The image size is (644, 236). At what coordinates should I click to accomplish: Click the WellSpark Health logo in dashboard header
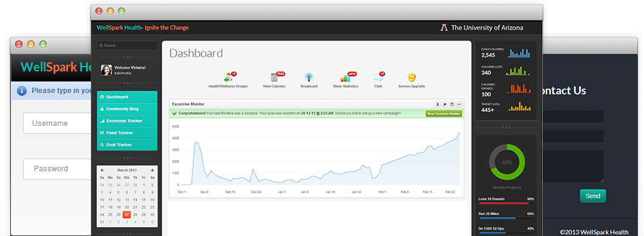[x=143, y=28]
